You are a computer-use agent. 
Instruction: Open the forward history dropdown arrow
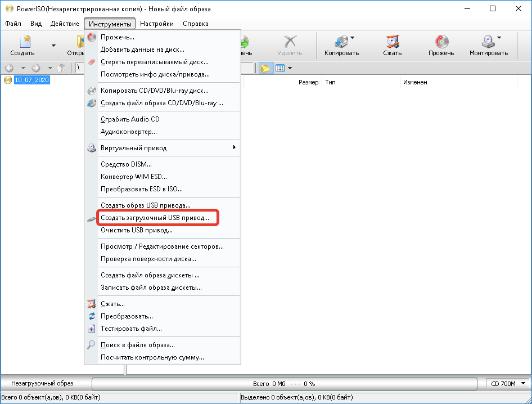click(50, 68)
